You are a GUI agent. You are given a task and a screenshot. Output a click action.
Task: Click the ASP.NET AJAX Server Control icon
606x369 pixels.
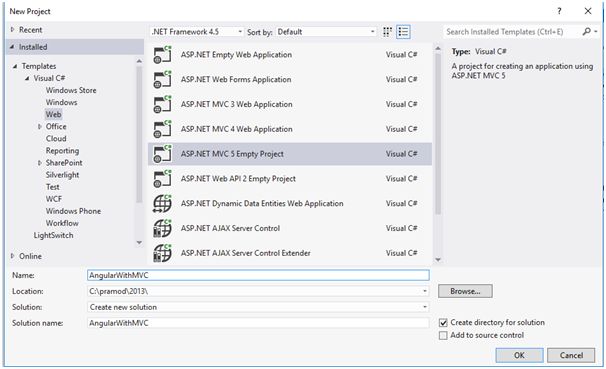coord(162,228)
